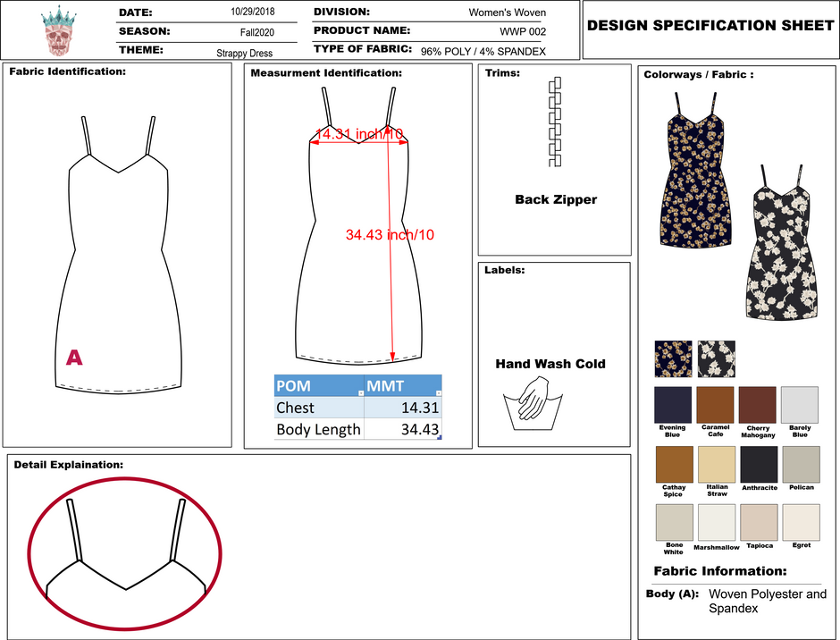Click the Tapioca color swatch
The image size is (840, 640).
pyautogui.click(x=759, y=523)
